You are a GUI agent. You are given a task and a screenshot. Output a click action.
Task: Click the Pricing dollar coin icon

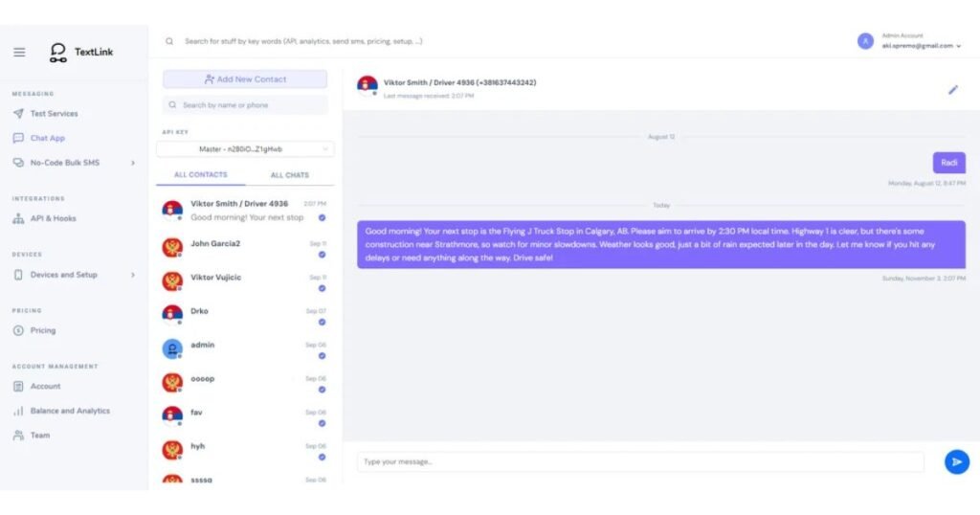click(x=18, y=330)
